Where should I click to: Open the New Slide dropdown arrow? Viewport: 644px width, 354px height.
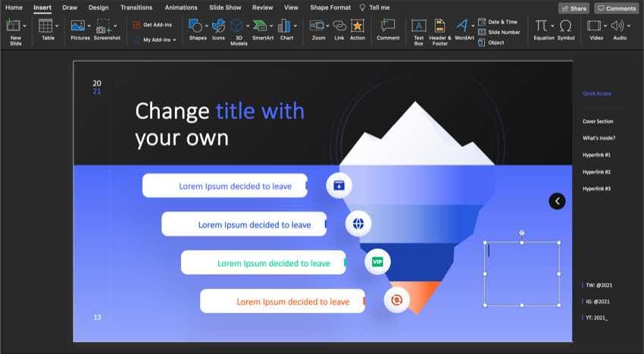(24, 25)
